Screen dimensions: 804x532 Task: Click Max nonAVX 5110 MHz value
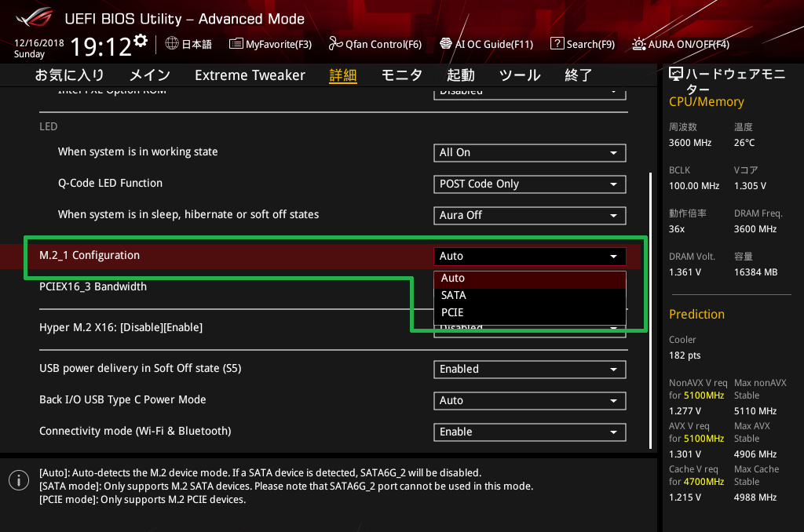click(755, 411)
